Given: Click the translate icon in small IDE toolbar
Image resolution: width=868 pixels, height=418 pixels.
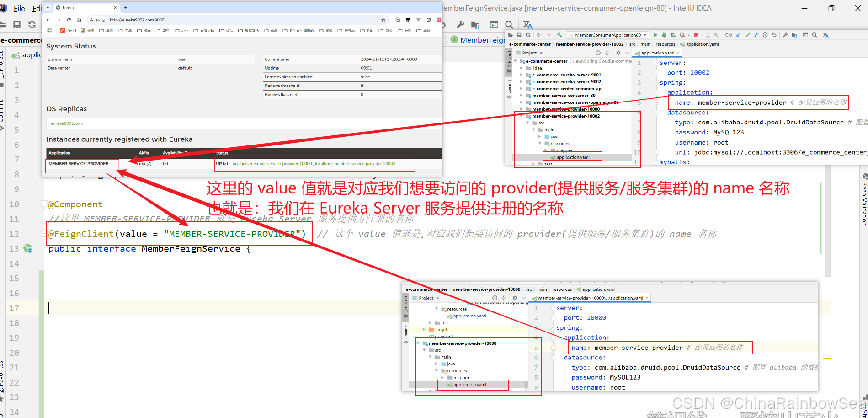Looking at the screenshot, I should tap(825, 35).
